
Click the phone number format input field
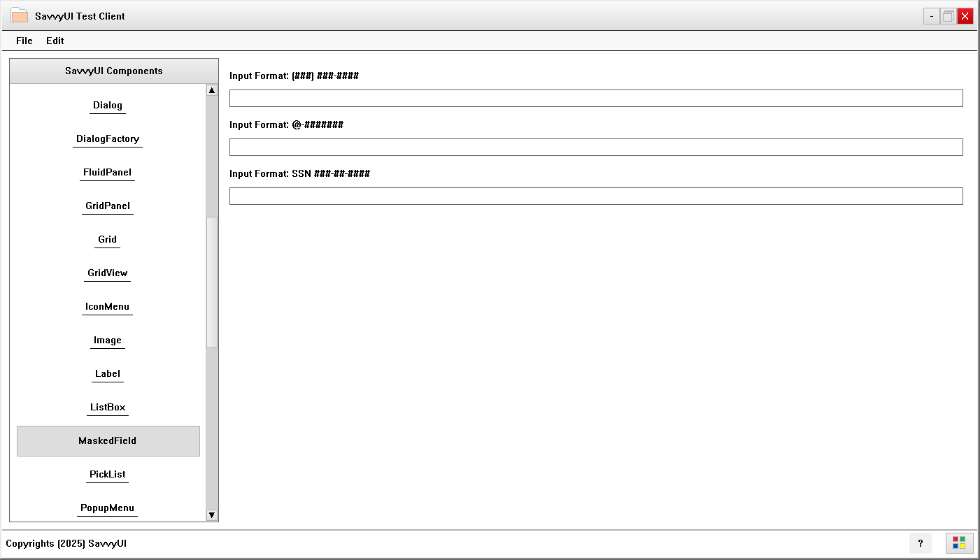pyautogui.click(x=595, y=98)
